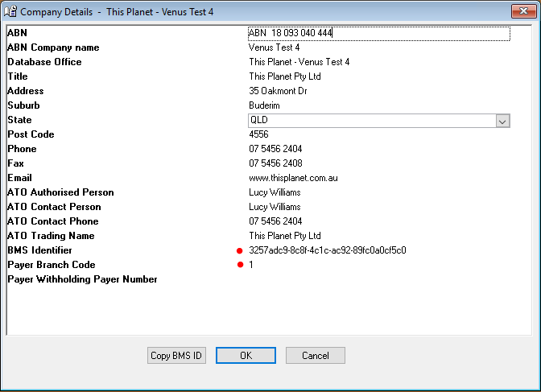Click the Database Office label
Image resolution: width=541 pixels, height=392 pixels.
tap(44, 62)
